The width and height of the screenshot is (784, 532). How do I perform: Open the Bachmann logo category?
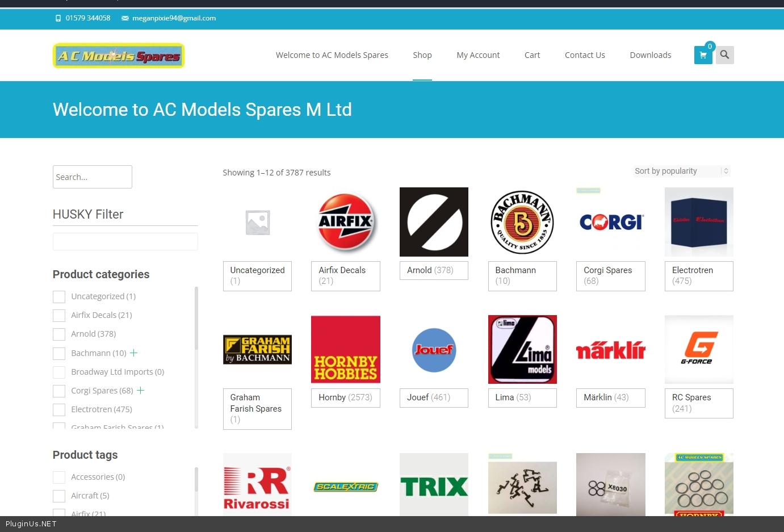tap(522, 222)
